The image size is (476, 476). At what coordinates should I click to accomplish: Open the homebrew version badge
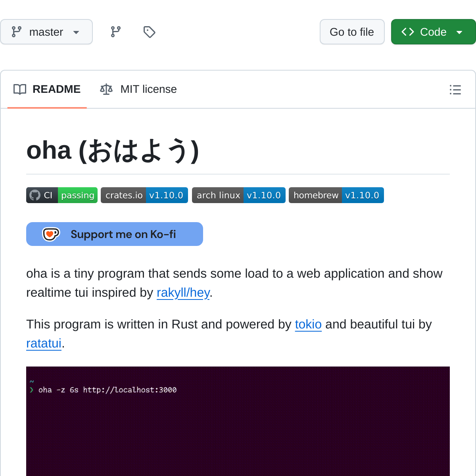336,195
